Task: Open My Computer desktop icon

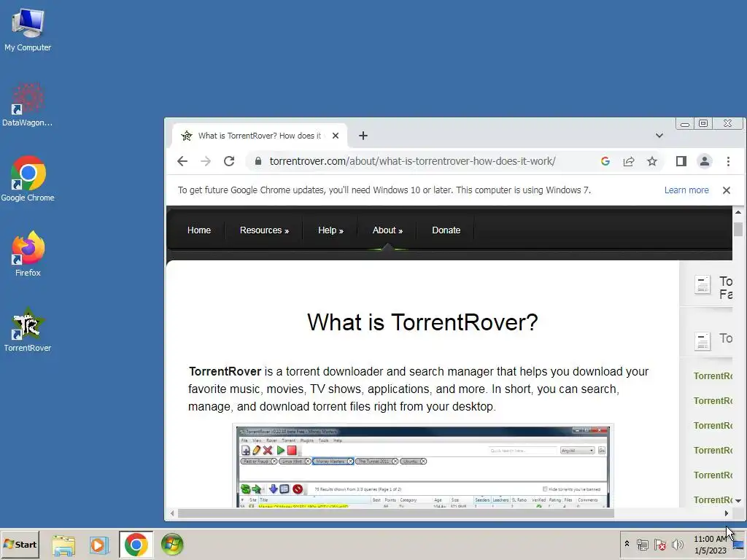Action: 28,30
